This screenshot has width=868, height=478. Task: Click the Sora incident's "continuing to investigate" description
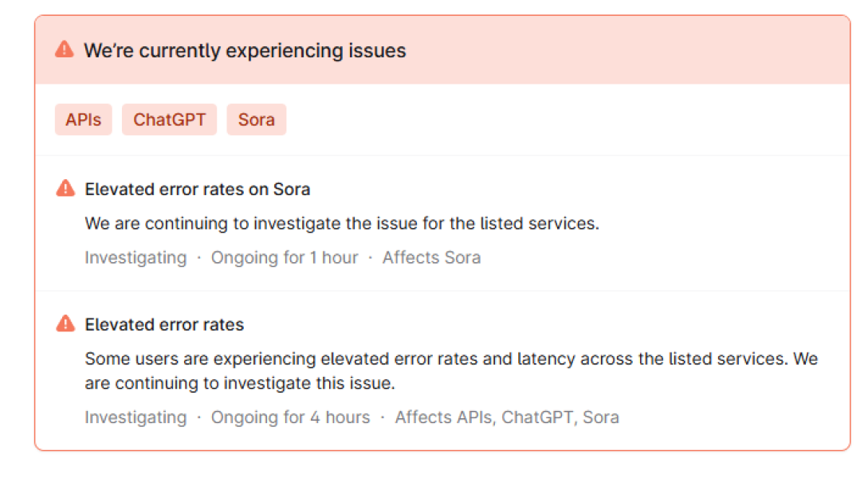[342, 224]
